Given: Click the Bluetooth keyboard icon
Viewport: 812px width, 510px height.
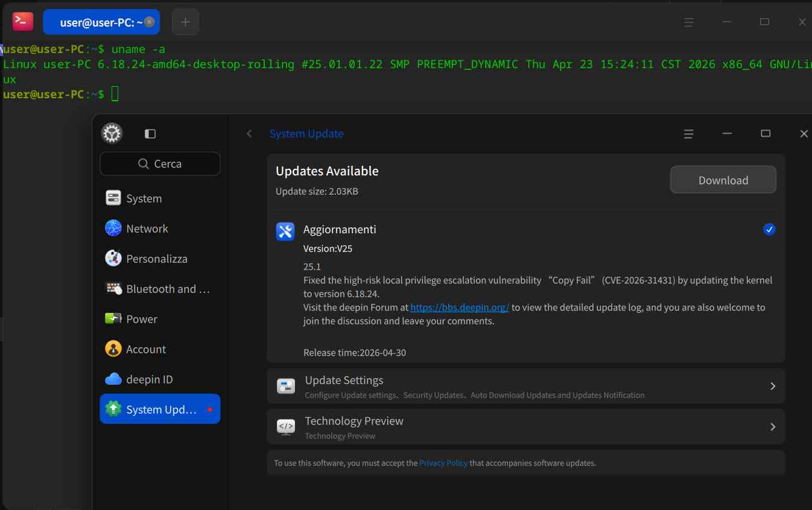Looking at the screenshot, I should tap(113, 288).
